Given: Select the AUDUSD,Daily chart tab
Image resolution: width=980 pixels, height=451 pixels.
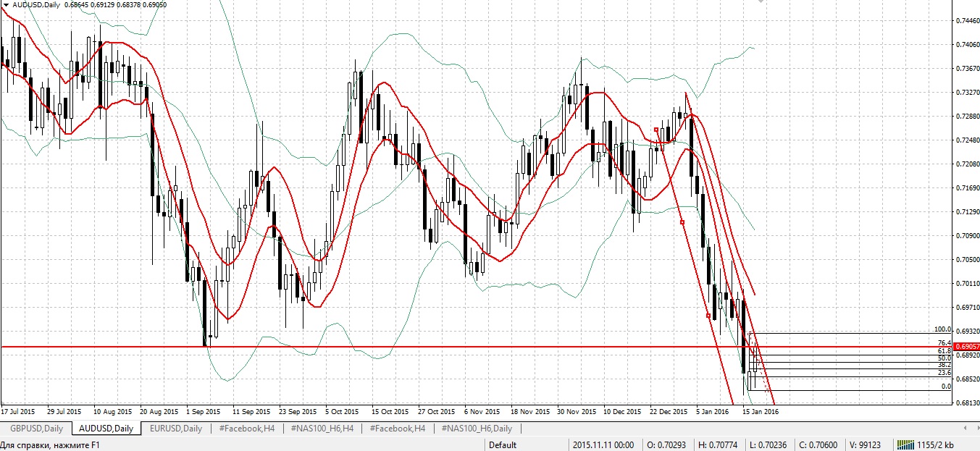Looking at the screenshot, I should pos(106,429).
